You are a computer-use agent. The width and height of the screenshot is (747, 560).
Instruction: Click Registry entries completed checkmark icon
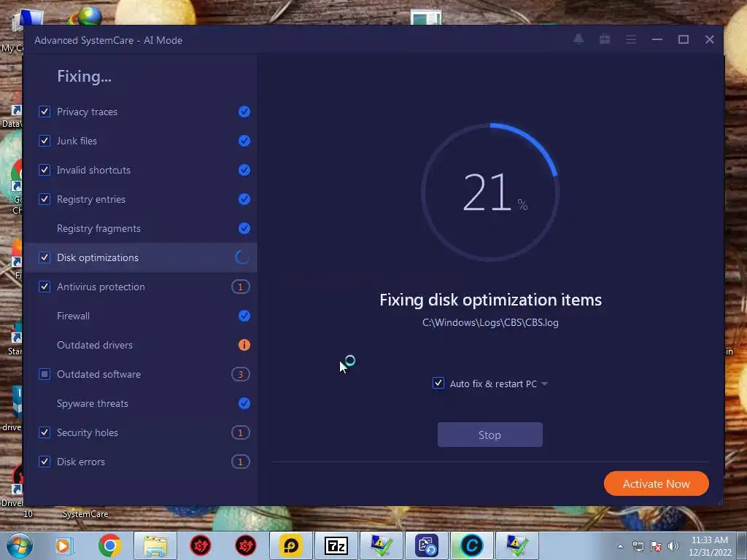pyautogui.click(x=244, y=199)
